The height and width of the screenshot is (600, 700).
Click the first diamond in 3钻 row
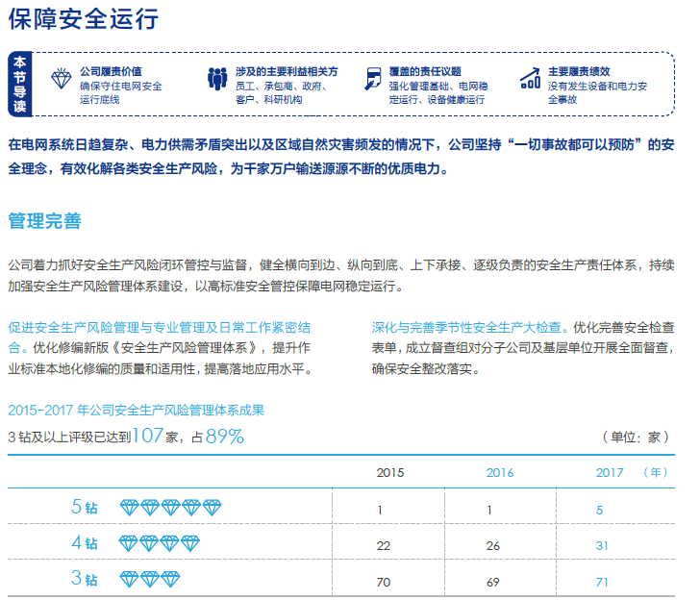pyautogui.click(x=130, y=579)
